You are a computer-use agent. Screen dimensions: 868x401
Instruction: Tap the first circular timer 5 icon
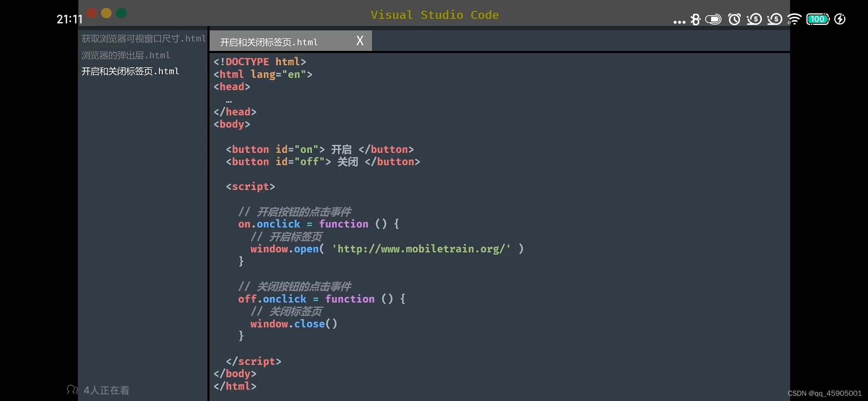click(x=754, y=19)
